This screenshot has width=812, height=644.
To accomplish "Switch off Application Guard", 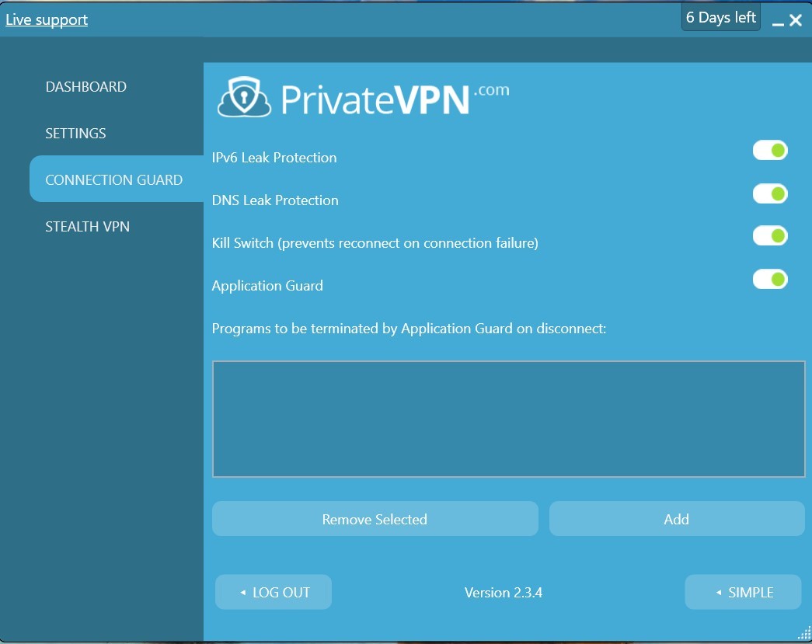I will pos(770,279).
